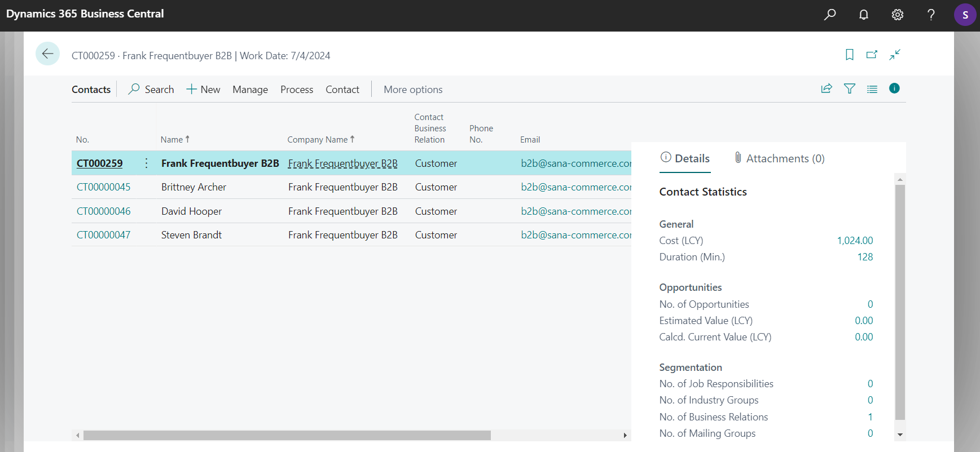Click left arrow of horizontal scrollbar
Image resolution: width=980 pixels, height=452 pixels.
[x=77, y=435]
